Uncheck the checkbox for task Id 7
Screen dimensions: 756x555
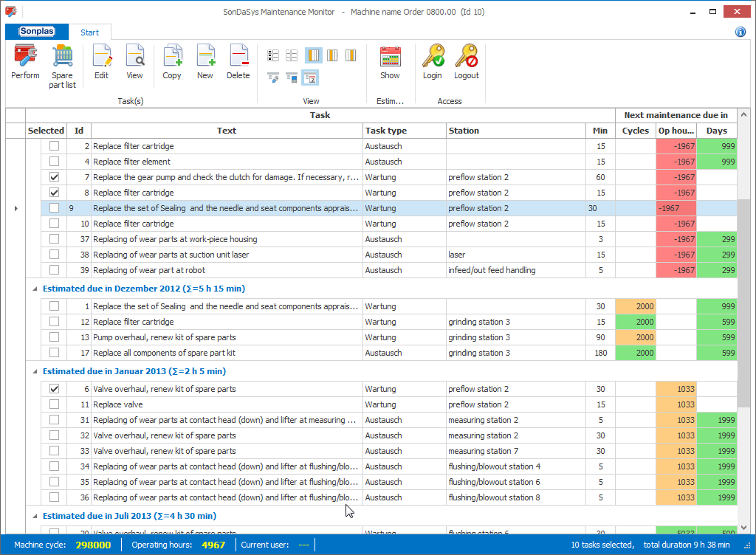(x=54, y=177)
